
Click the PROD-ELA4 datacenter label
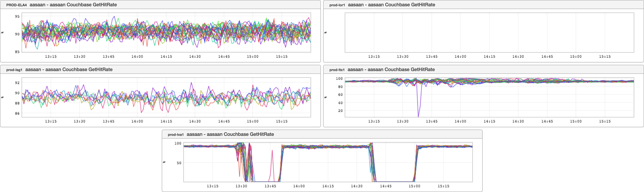pos(16,5)
